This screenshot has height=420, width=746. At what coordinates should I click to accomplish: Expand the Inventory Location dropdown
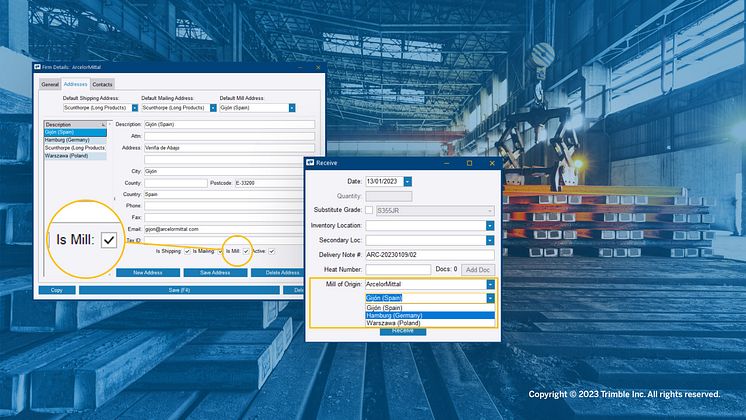click(x=490, y=226)
